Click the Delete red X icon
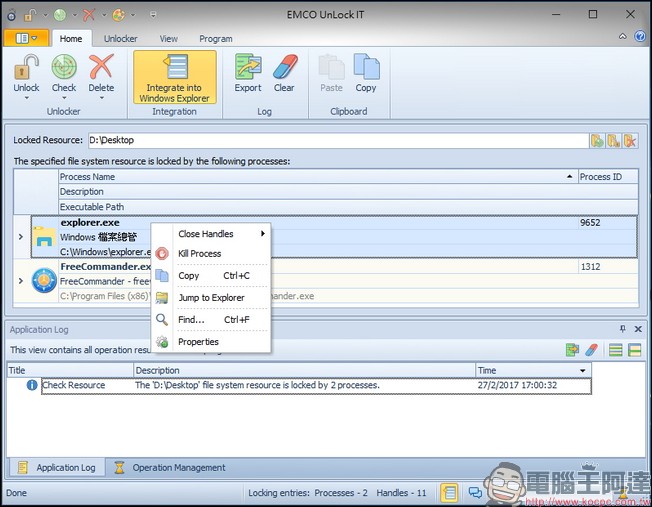 101,68
